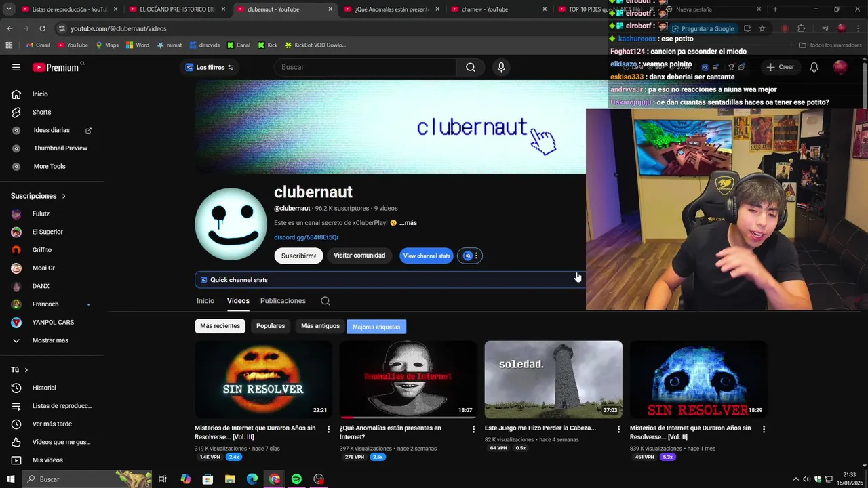
Task: Open Task View on the taskbar
Action: [163, 479]
